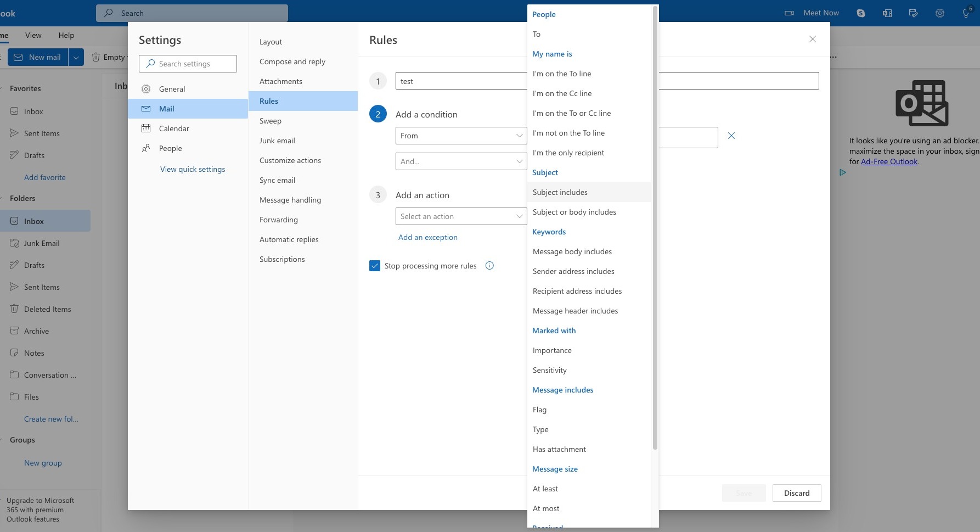Click the Discard button
Screen dimensions: 980x532
(x=796, y=493)
